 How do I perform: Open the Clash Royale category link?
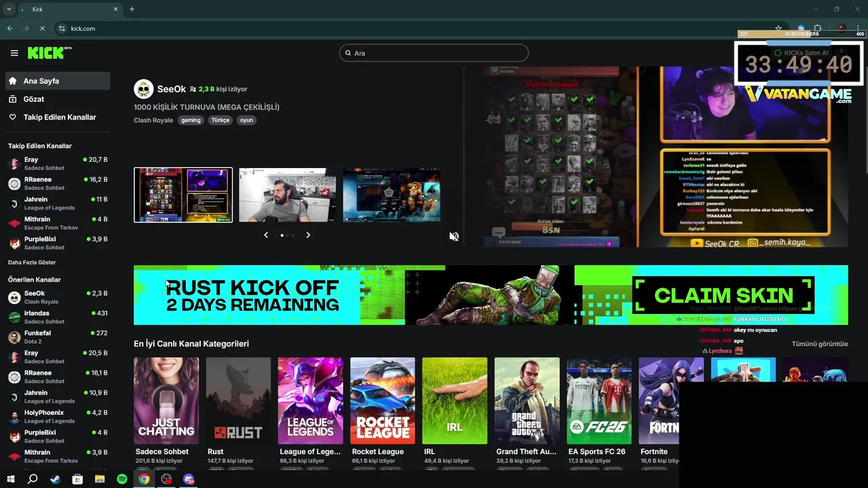(153, 120)
